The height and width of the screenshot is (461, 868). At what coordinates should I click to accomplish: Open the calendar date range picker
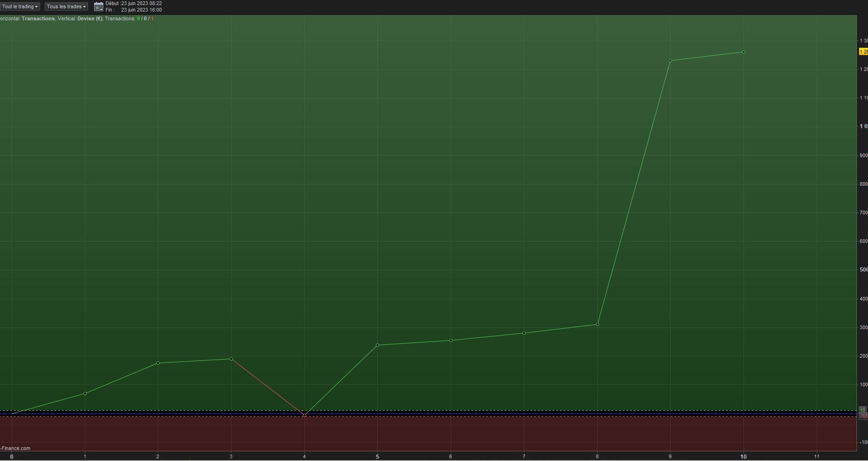pyautogui.click(x=99, y=6)
